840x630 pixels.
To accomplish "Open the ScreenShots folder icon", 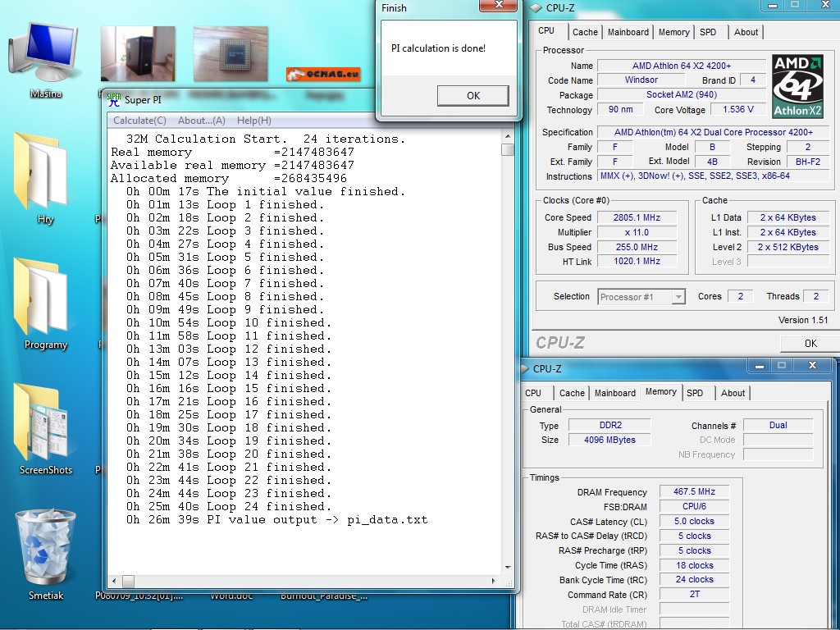I will click(x=41, y=422).
